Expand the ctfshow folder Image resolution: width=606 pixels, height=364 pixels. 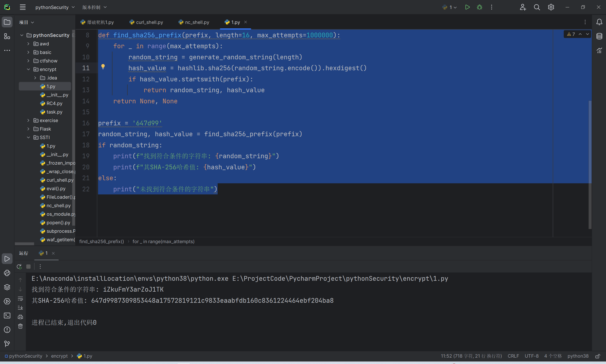click(28, 61)
